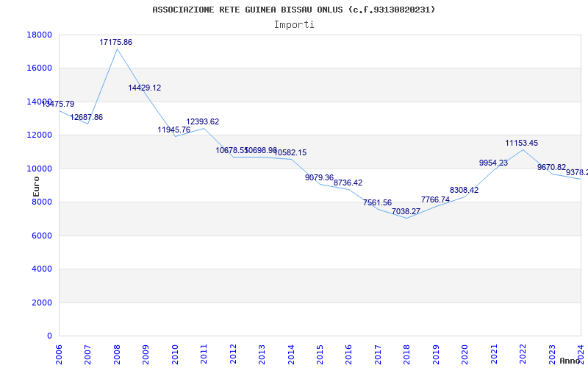This screenshot has height=368, width=588.
Task: Click the 2023 x-axis year label
Action: coord(553,354)
